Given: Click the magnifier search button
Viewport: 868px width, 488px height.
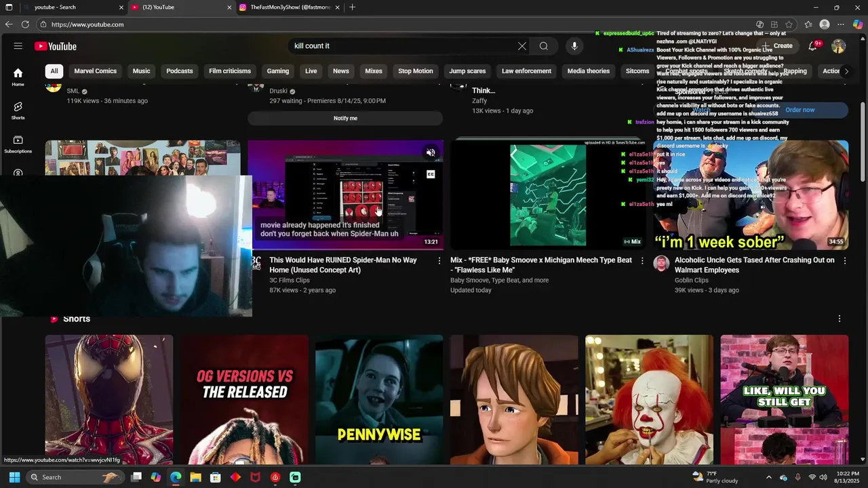Looking at the screenshot, I should (543, 46).
